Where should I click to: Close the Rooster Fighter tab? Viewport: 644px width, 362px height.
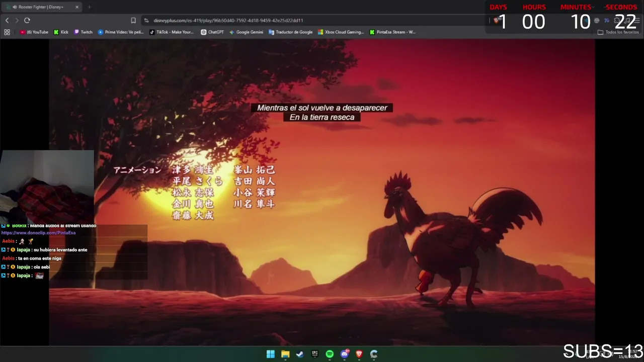pyautogui.click(x=77, y=7)
